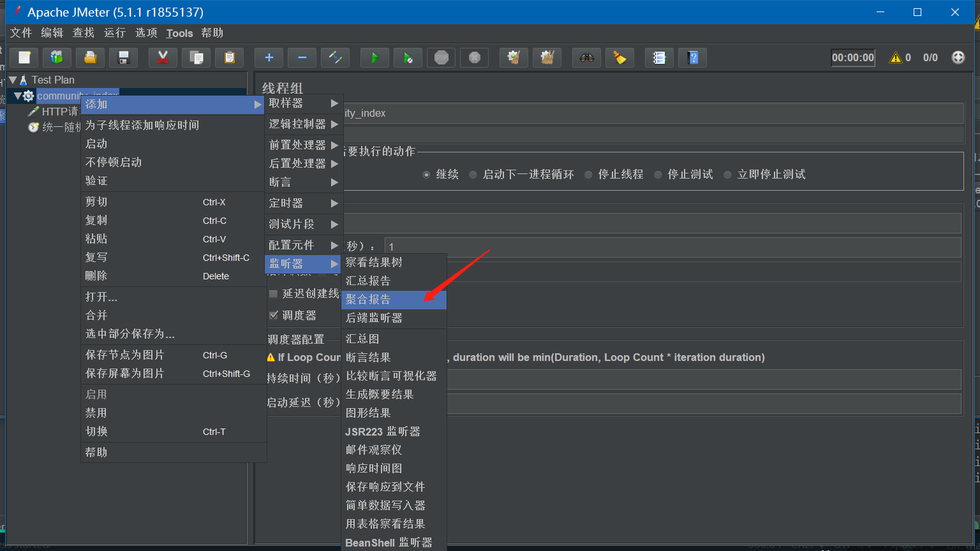This screenshot has width=980, height=551.
Task: Choose 汇总报告 from listener submenu
Action: pos(394,281)
